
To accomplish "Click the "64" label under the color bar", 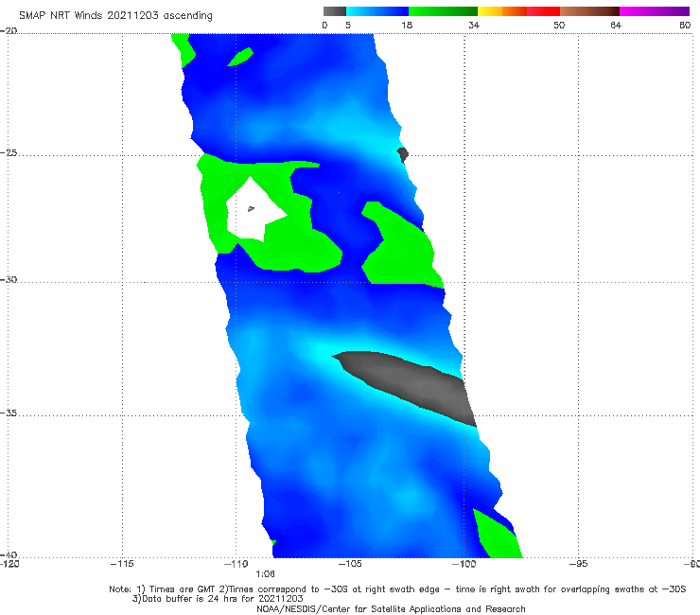I will 616,26.
